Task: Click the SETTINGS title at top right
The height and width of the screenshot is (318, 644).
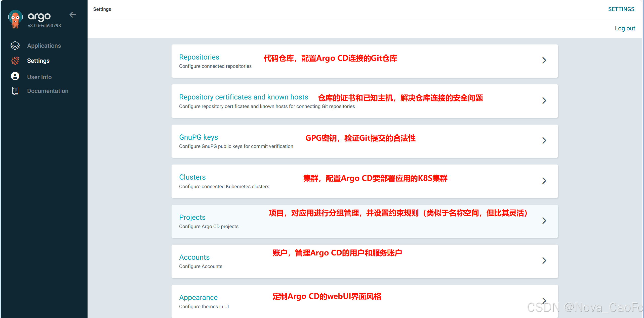Action: (x=621, y=9)
